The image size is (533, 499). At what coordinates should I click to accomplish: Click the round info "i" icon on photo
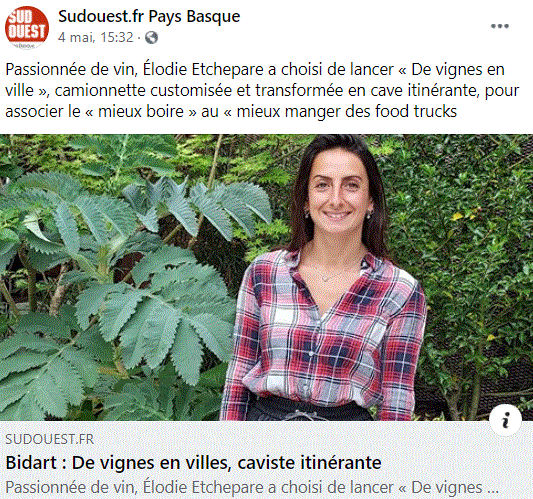point(505,420)
